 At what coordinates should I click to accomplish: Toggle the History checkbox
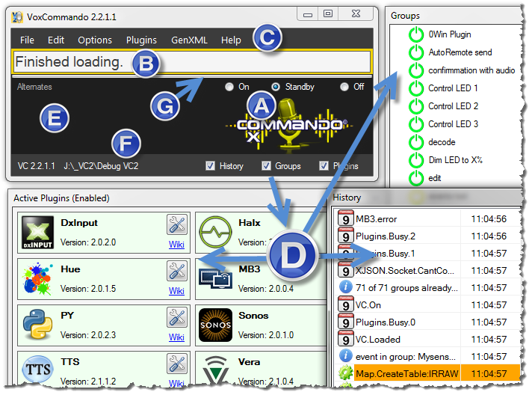[211, 166]
